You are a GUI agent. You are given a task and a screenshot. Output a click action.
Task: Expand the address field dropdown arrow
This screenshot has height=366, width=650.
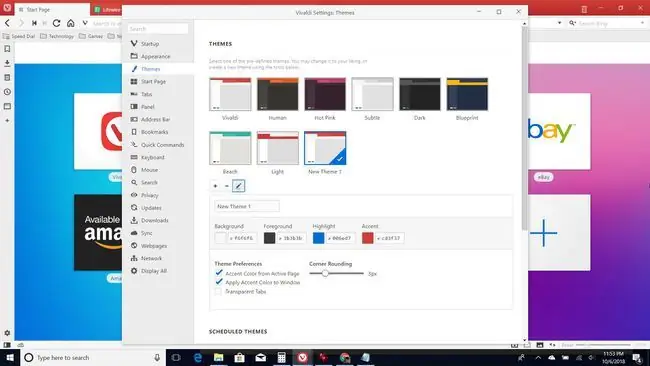point(559,23)
